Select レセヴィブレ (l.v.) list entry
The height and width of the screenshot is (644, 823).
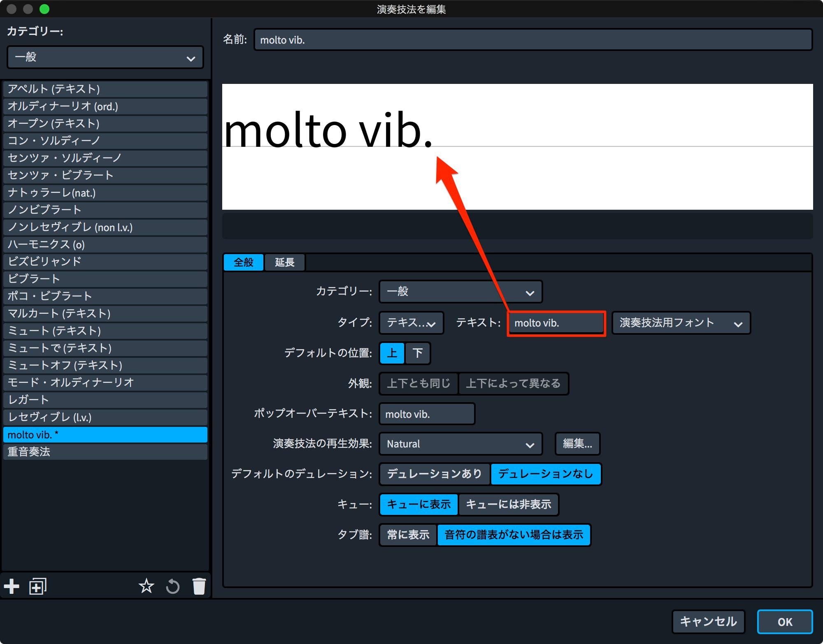105,417
